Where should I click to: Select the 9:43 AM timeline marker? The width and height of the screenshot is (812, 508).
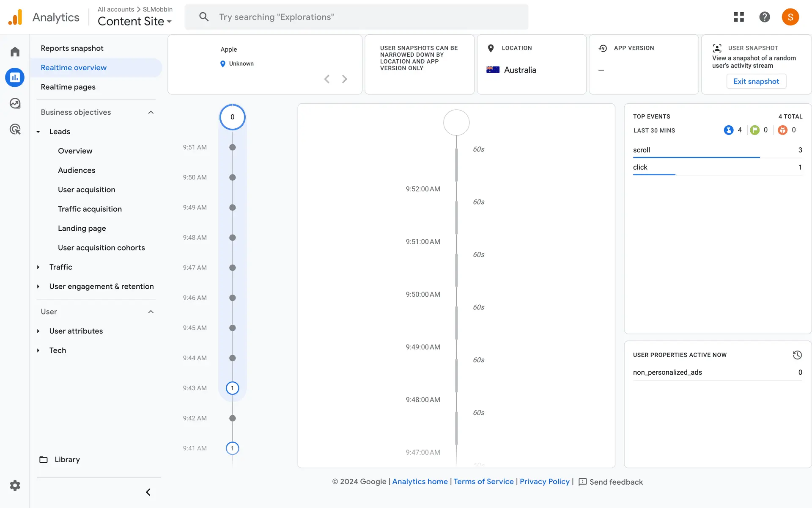[x=232, y=388]
